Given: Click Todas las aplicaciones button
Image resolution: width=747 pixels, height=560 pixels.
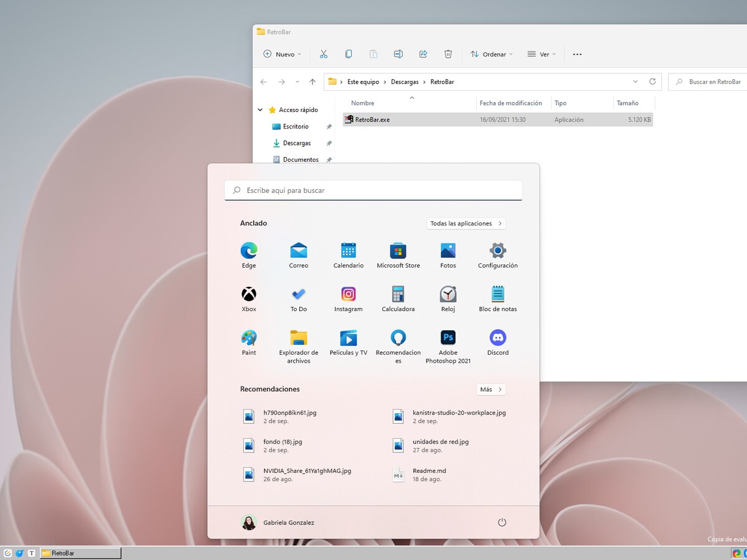Looking at the screenshot, I should pyautogui.click(x=466, y=223).
